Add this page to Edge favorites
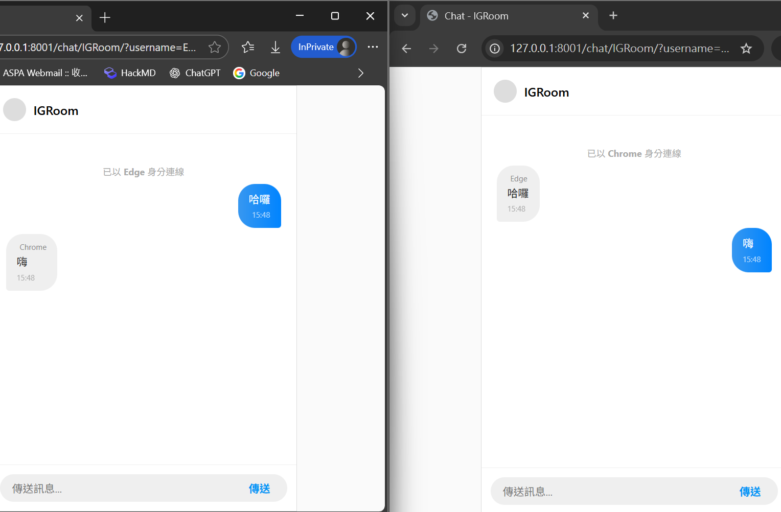Viewport: 781px width, 512px height. [x=215, y=47]
